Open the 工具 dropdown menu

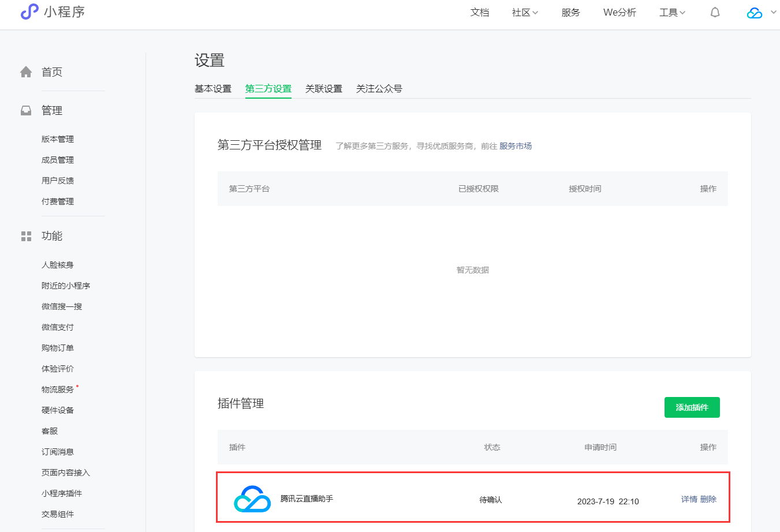pyautogui.click(x=672, y=12)
